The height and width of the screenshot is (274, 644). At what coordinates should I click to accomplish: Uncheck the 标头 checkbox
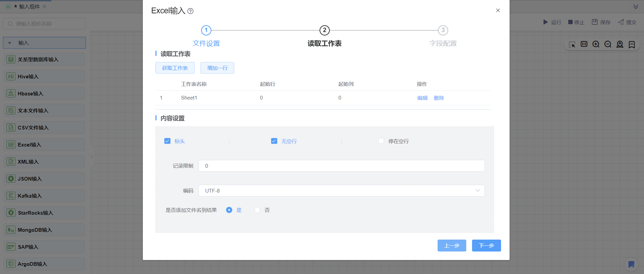[x=167, y=141]
